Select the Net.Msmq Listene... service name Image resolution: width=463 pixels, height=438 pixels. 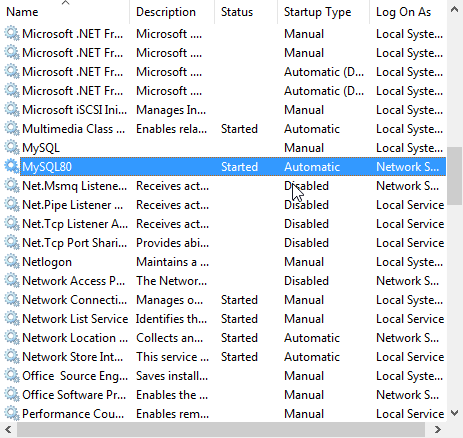pos(74,186)
